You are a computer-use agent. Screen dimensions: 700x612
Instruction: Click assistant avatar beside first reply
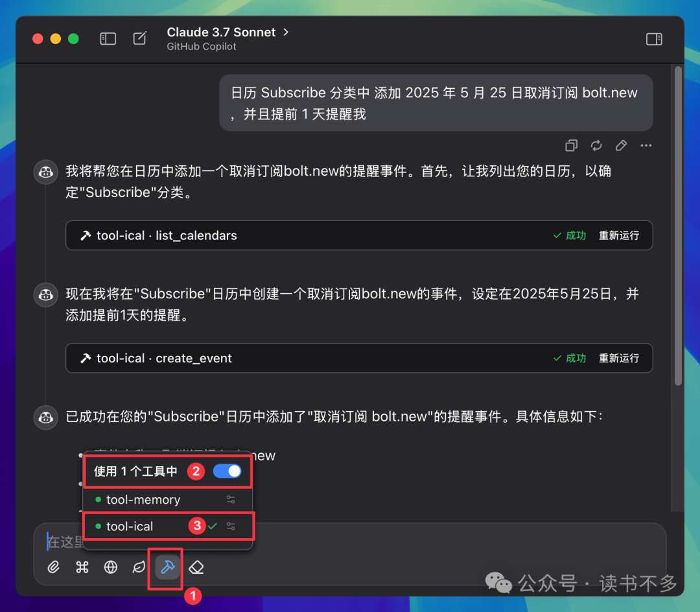[45, 172]
